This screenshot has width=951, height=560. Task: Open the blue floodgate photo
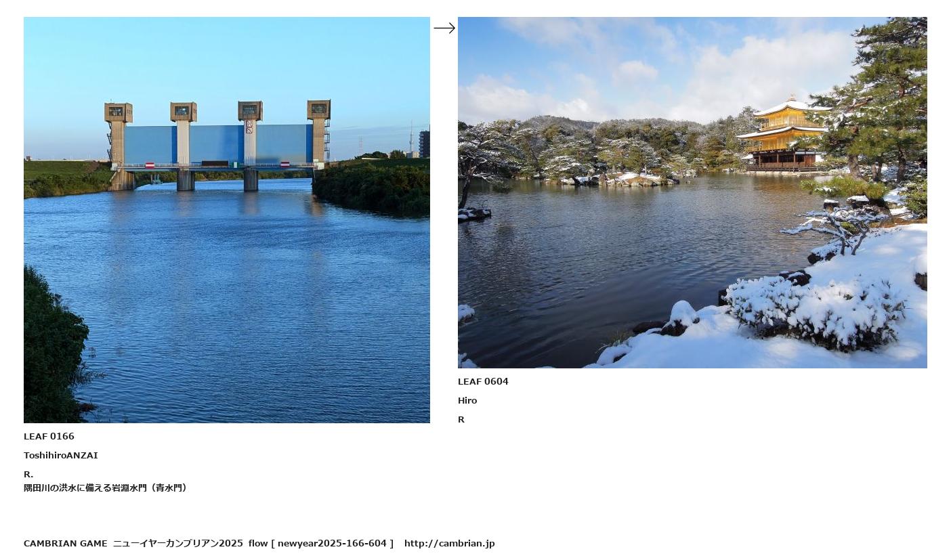227,220
